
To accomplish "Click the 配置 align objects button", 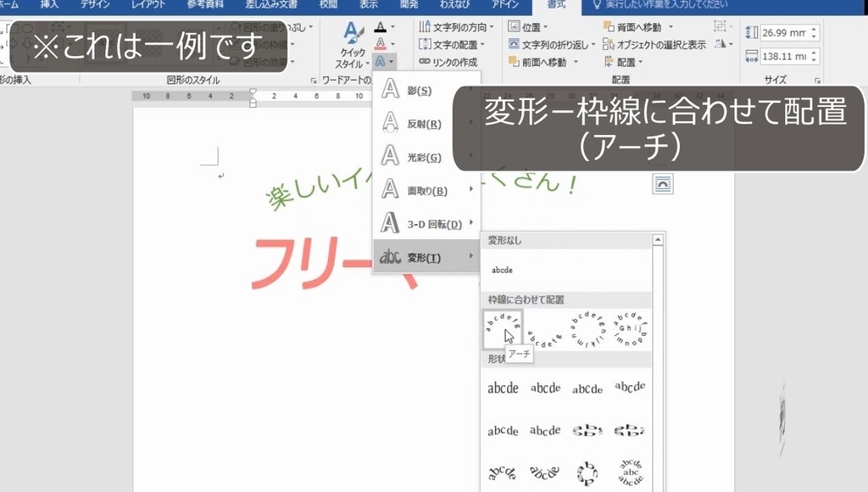I will tap(623, 62).
